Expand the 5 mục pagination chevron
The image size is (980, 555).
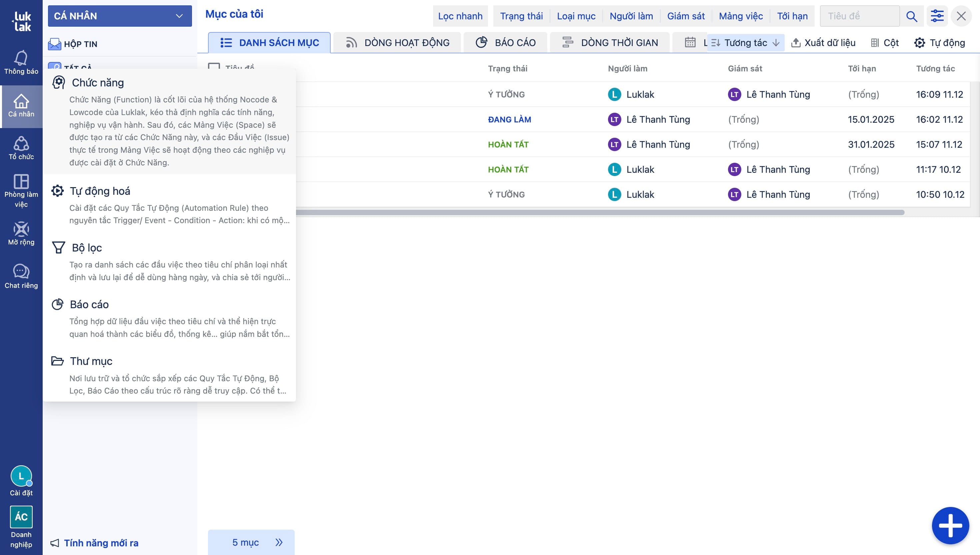click(279, 542)
